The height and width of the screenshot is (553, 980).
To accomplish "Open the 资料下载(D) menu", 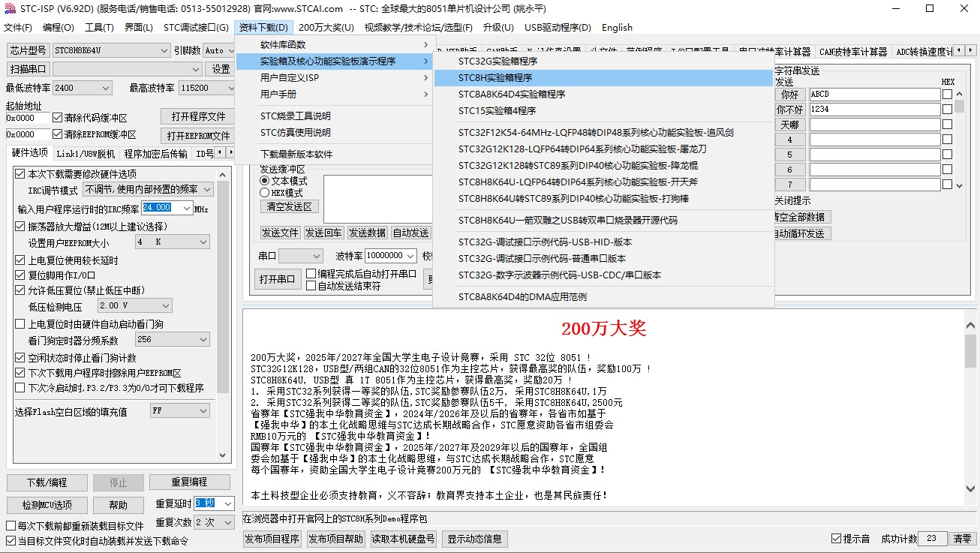I will (x=263, y=28).
